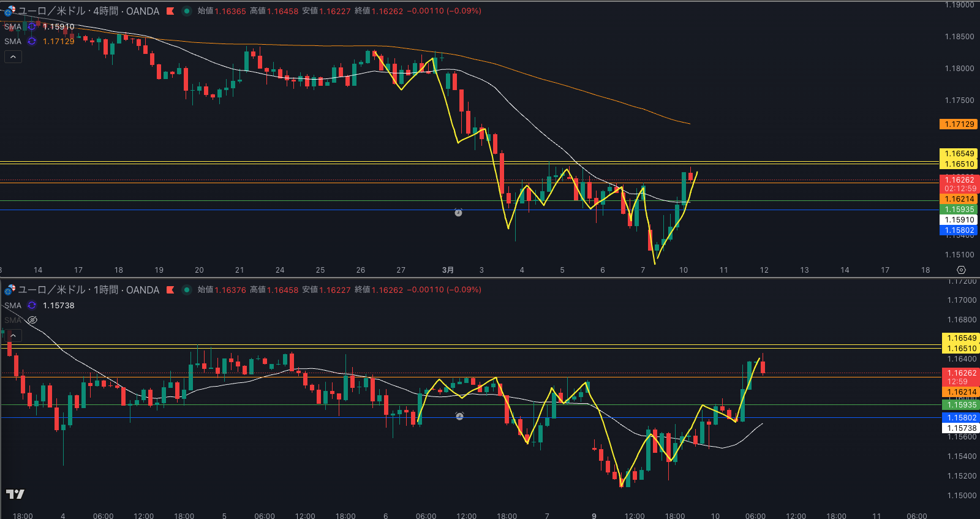Click the purple refresh icon of the 1.17129 SMA

[x=32, y=41]
